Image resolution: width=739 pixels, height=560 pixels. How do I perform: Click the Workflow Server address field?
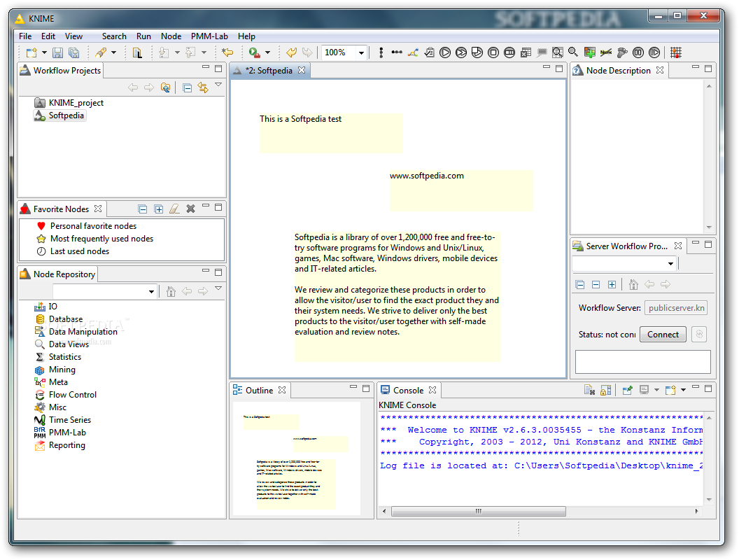[x=676, y=308]
